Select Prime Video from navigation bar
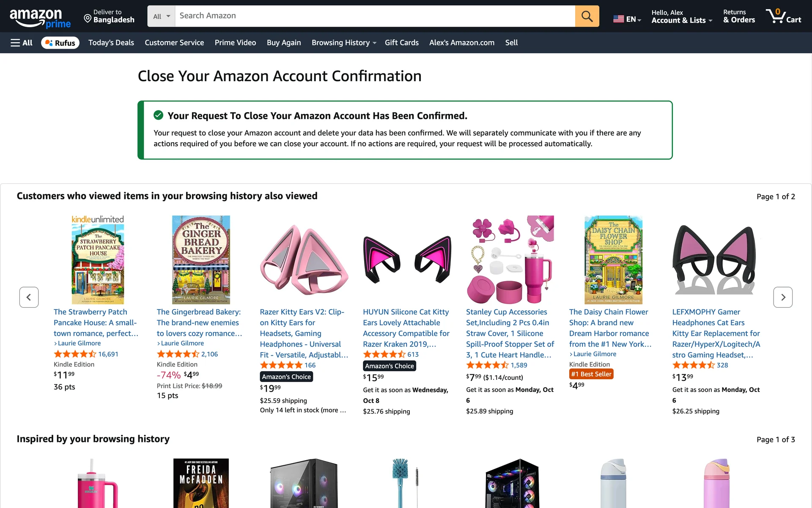Screen dimensions: 812x508 235,43
